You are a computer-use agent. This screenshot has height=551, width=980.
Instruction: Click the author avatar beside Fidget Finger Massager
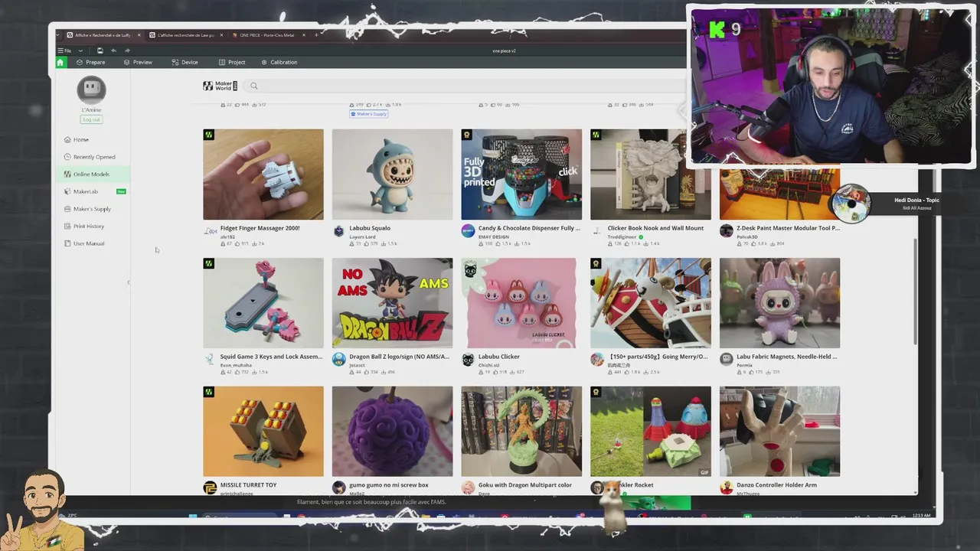coord(210,231)
